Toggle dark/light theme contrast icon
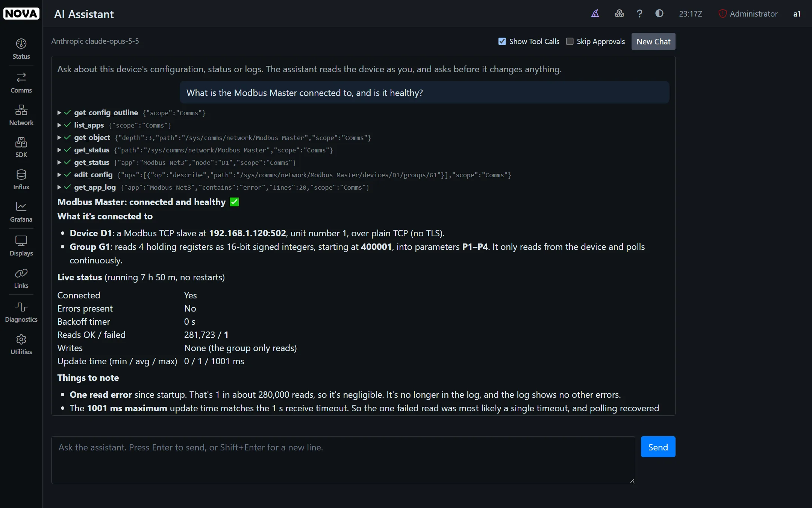The image size is (812, 508). point(659,14)
